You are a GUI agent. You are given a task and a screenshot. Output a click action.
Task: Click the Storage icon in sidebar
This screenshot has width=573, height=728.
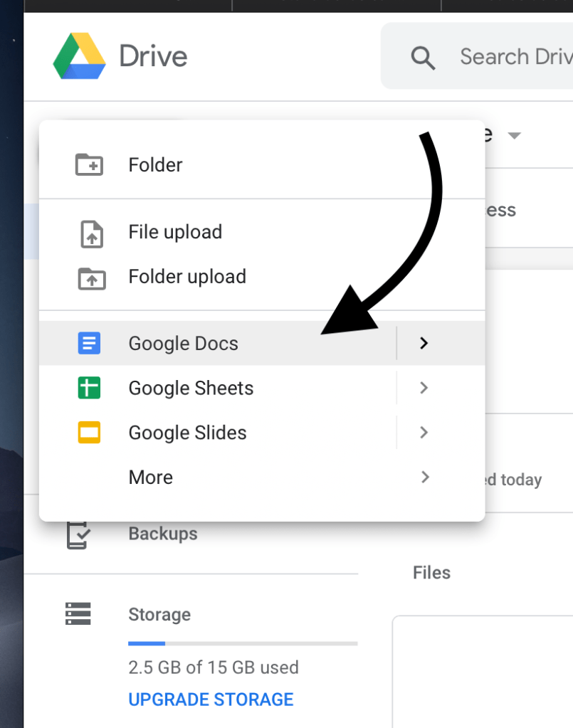coord(78,614)
